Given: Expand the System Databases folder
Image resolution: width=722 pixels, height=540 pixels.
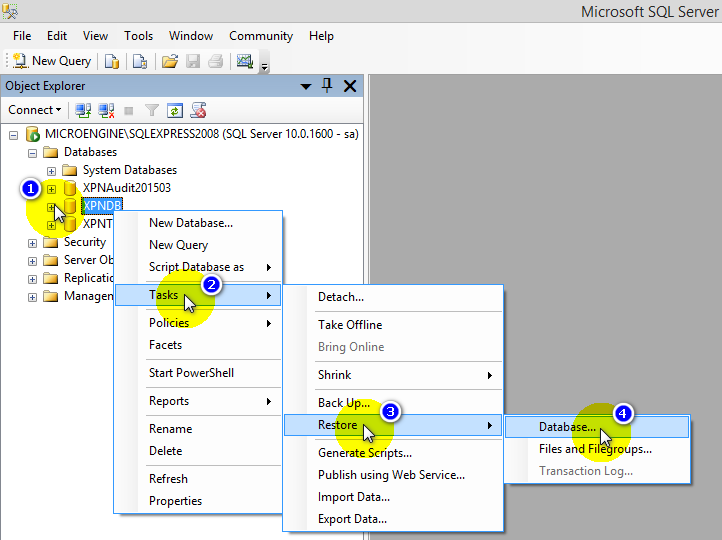Looking at the screenshot, I should click(52, 170).
